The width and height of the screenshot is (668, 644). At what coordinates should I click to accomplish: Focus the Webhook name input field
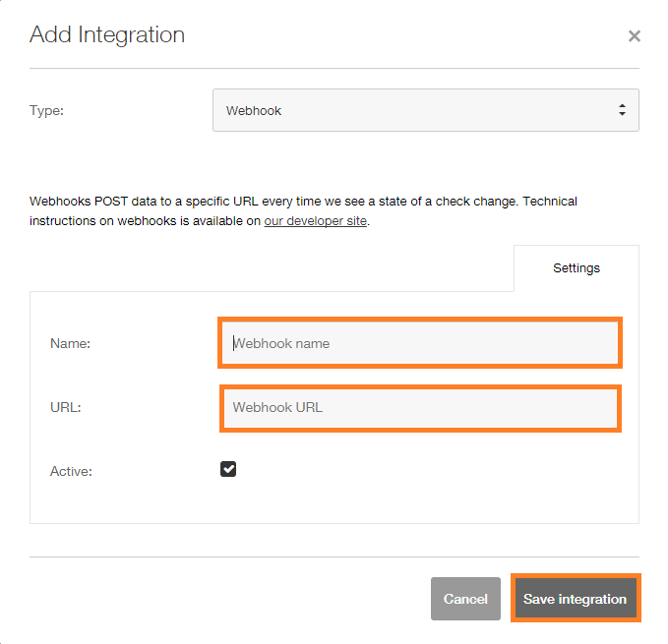pos(419,343)
